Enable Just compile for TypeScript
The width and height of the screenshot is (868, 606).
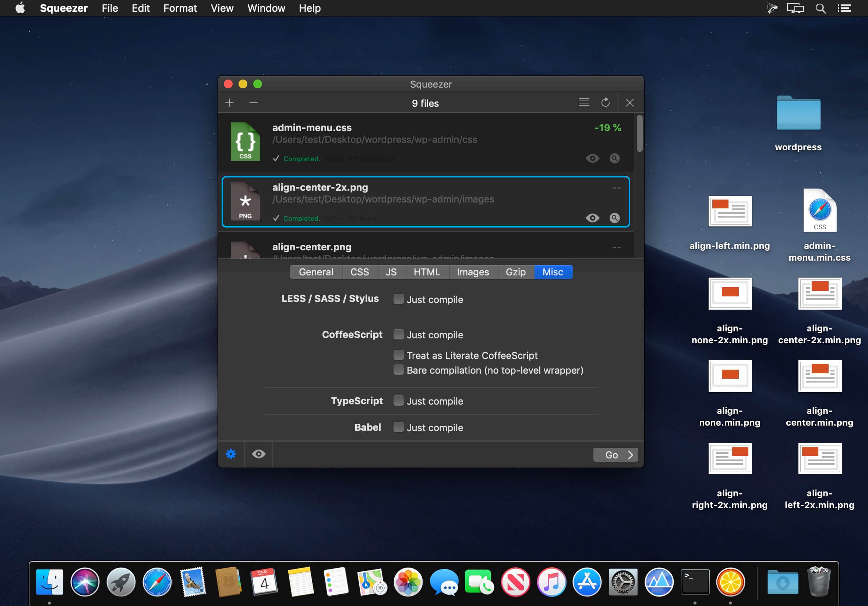[x=398, y=401]
